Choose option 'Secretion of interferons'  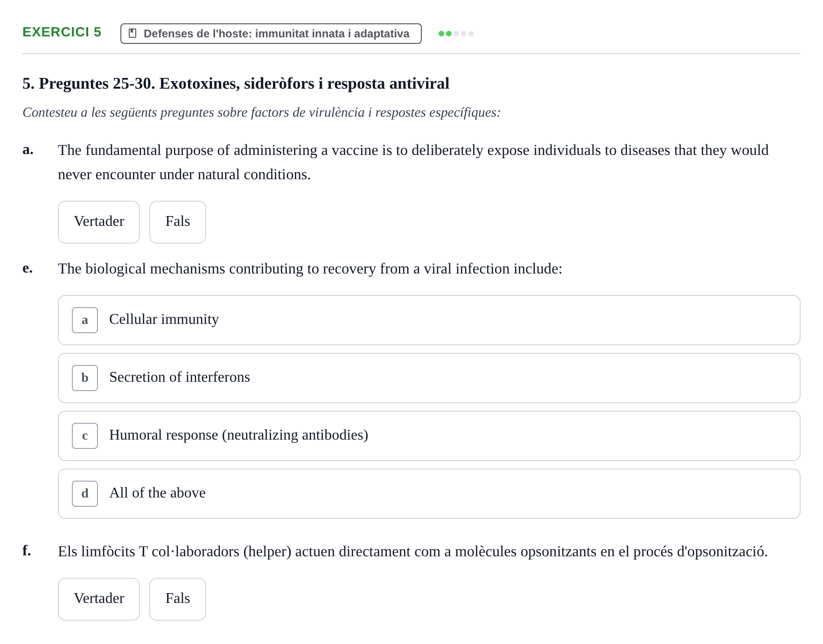pyautogui.click(x=429, y=378)
